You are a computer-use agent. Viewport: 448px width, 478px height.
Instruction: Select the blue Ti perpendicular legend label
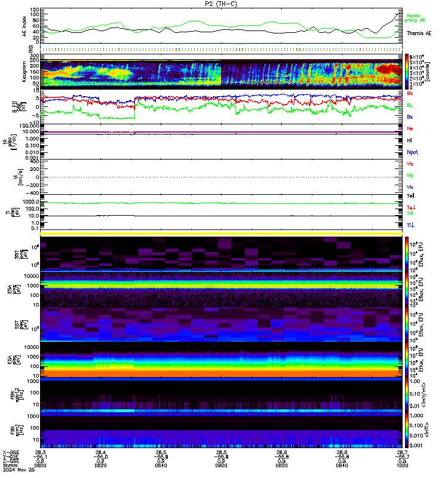[410, 225]
